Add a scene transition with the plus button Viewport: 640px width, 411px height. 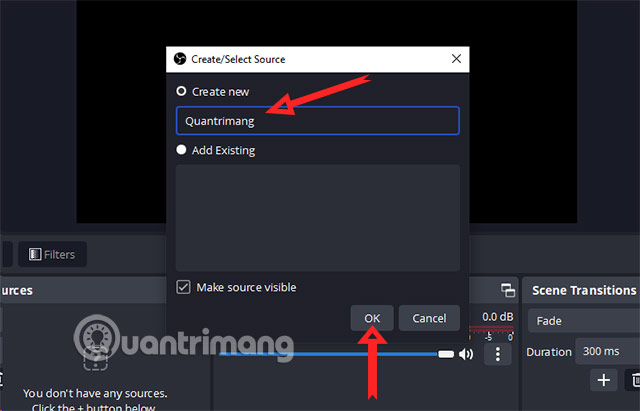(x=604, y=380)
